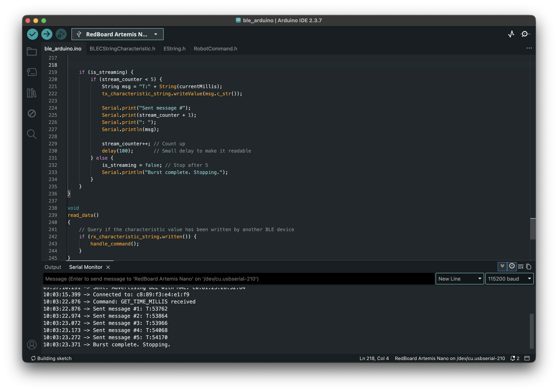This screenshot has width=558, height=392.
Task: Open the Boards Manager sidebar icon
Action: pyautogui.click(x=32, y=72)
